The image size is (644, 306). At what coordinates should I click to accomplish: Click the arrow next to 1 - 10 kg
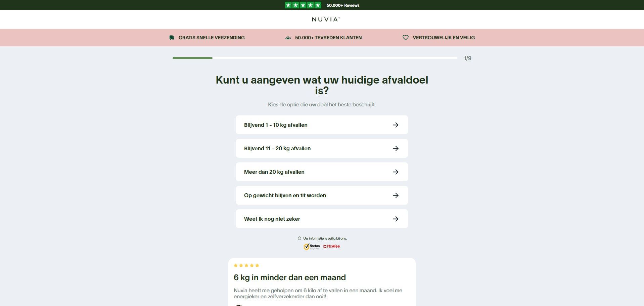click(396, 125)
